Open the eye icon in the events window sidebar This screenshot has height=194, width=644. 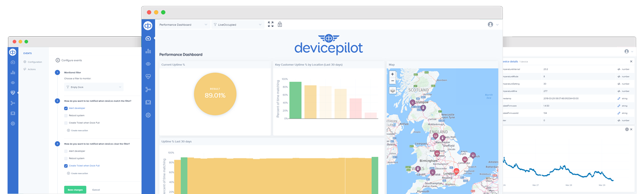13,82
